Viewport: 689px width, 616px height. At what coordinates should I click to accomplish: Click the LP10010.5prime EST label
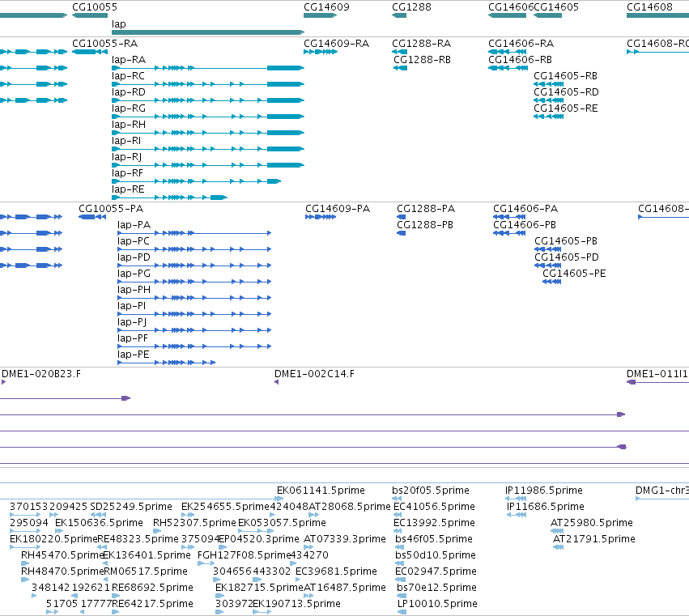coord(437,604)
